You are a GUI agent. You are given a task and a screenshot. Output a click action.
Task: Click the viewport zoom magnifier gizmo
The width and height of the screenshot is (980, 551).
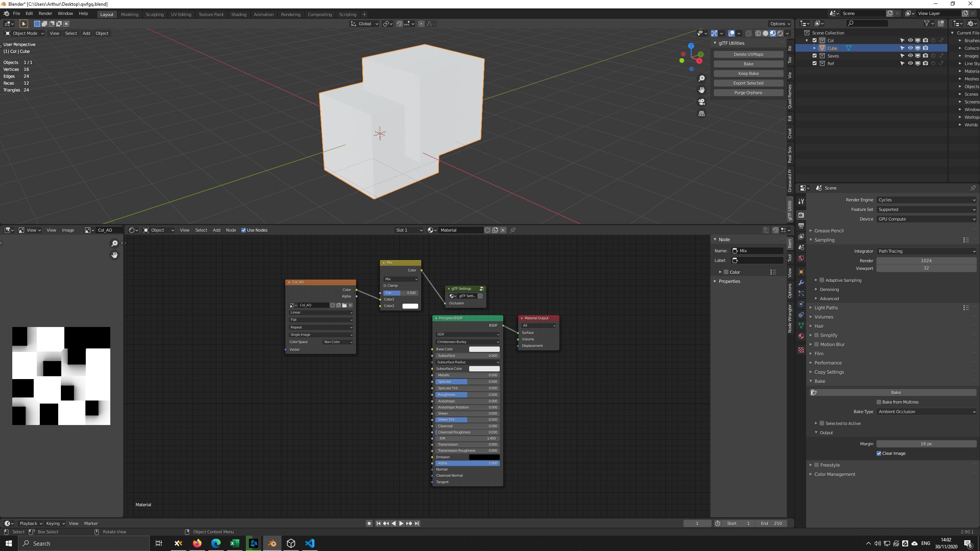click(x=701, y=78)
